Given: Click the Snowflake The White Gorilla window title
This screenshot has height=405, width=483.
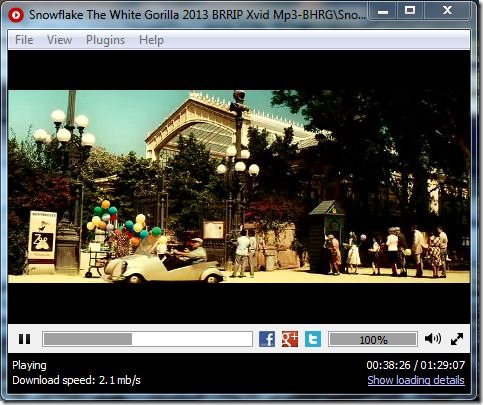Looking at the screenshot, I should click(197, 15).
